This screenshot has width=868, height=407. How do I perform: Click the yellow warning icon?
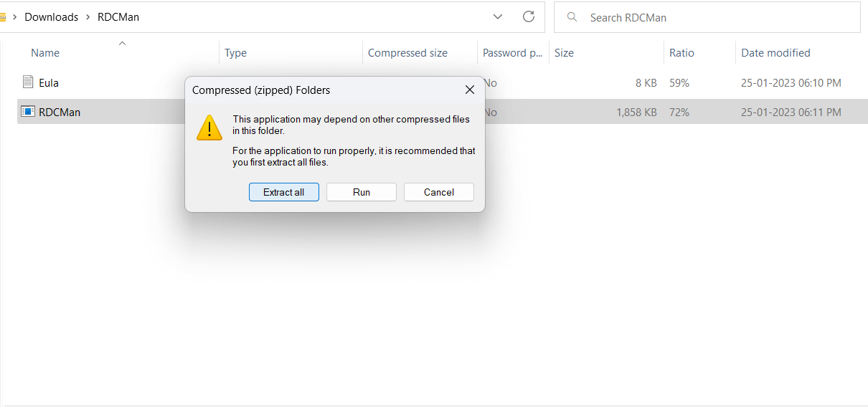209,128
